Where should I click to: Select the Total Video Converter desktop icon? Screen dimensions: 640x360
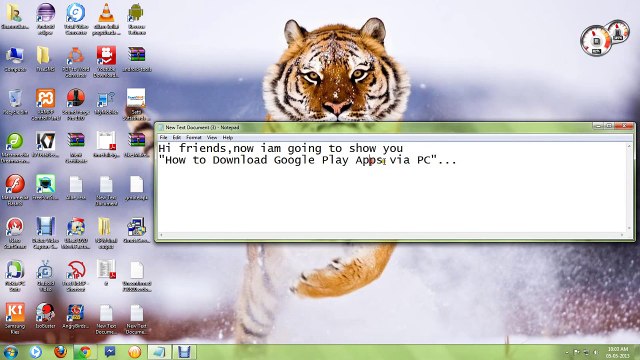click(x=76, y=18)
